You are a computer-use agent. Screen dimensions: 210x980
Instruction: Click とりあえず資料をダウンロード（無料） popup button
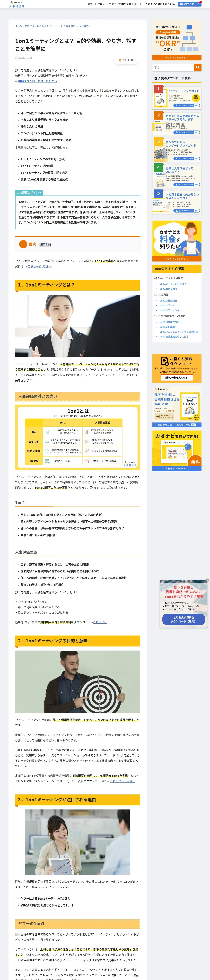(183, 619)
